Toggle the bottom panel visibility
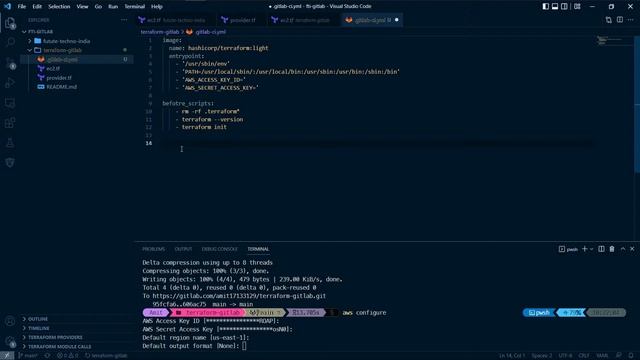Screen dimensions: 640x360 click(555, 7)
